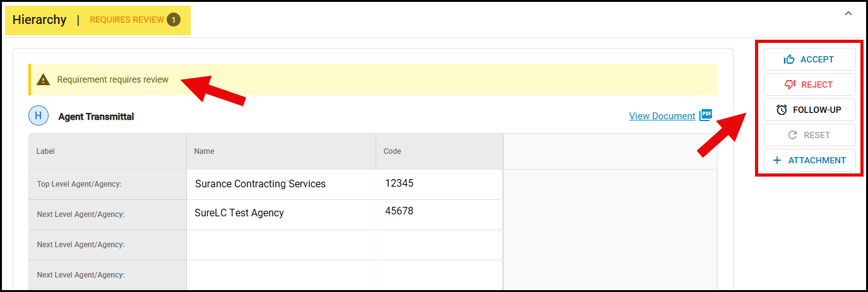Open the View Document link
The height and width of the screenshot is (292, 868).
[x=662, y=115]
